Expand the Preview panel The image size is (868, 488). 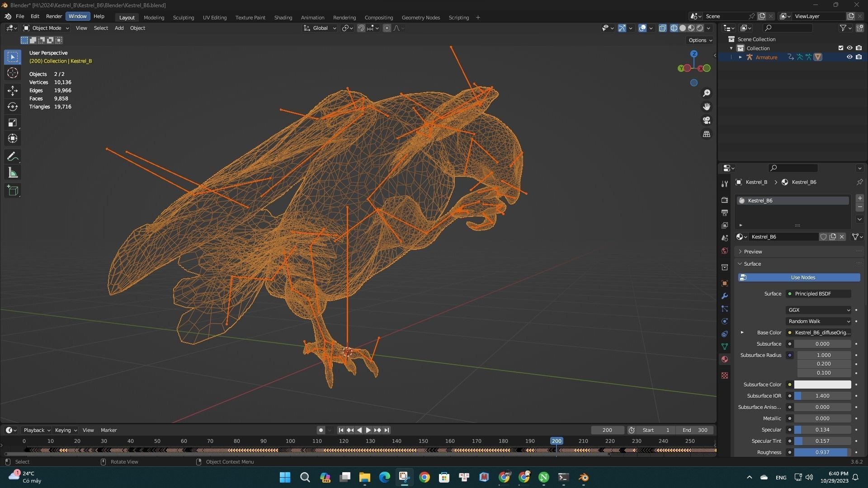(753, 252)
